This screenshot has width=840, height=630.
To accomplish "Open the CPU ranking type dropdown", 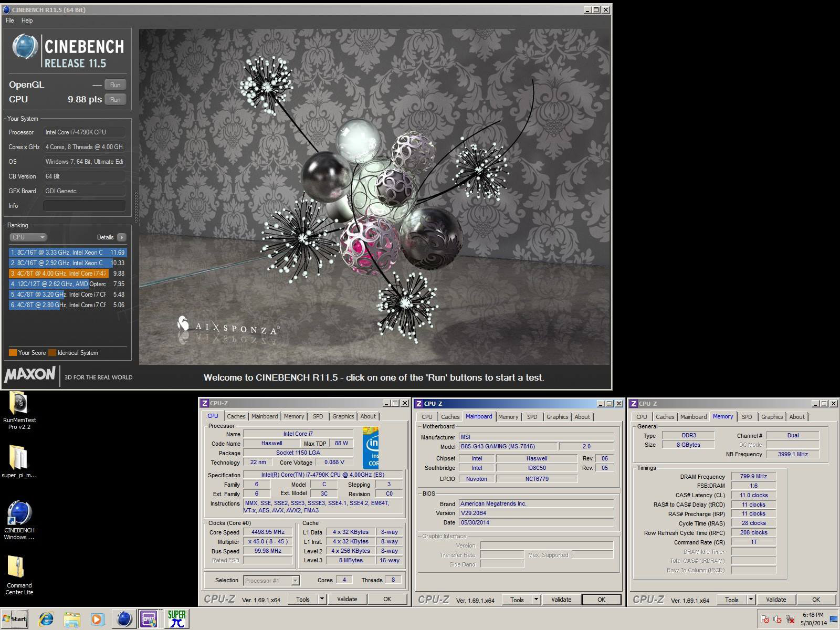I will pyautogui.click(x=28, y=237).
